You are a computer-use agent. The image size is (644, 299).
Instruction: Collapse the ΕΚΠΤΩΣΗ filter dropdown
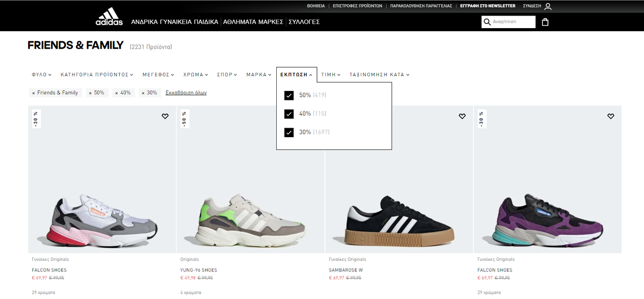[296, 74]
